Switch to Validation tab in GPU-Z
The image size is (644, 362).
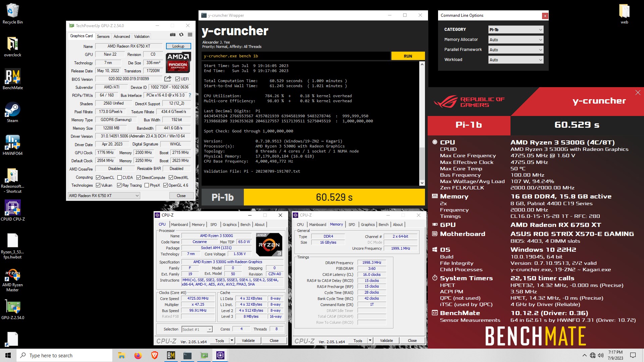(142, 37)
